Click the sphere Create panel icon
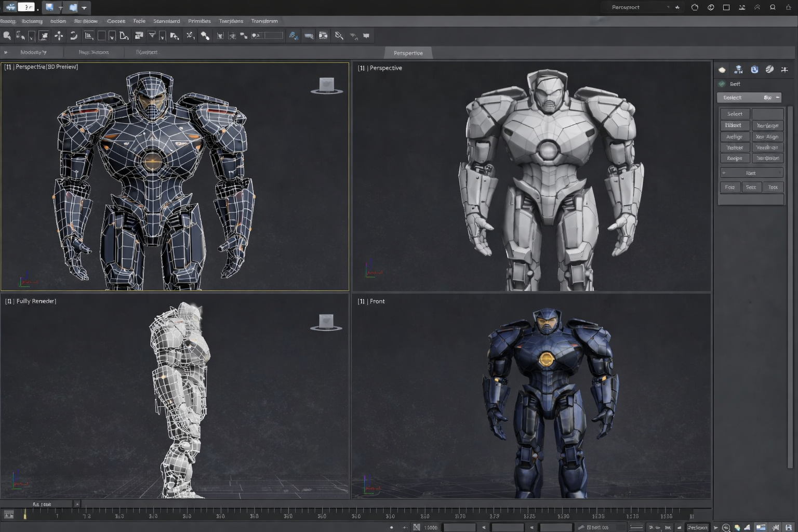 tap(722, 69)
